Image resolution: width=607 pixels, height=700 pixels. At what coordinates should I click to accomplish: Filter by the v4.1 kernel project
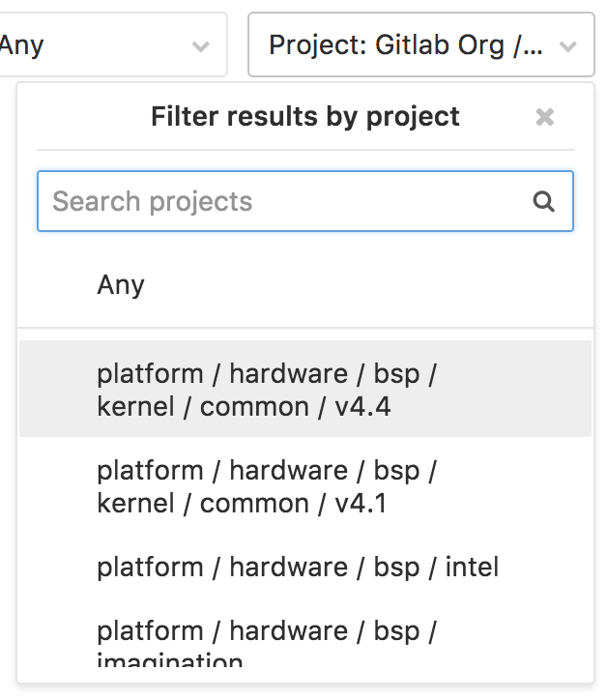pos(305,485)
